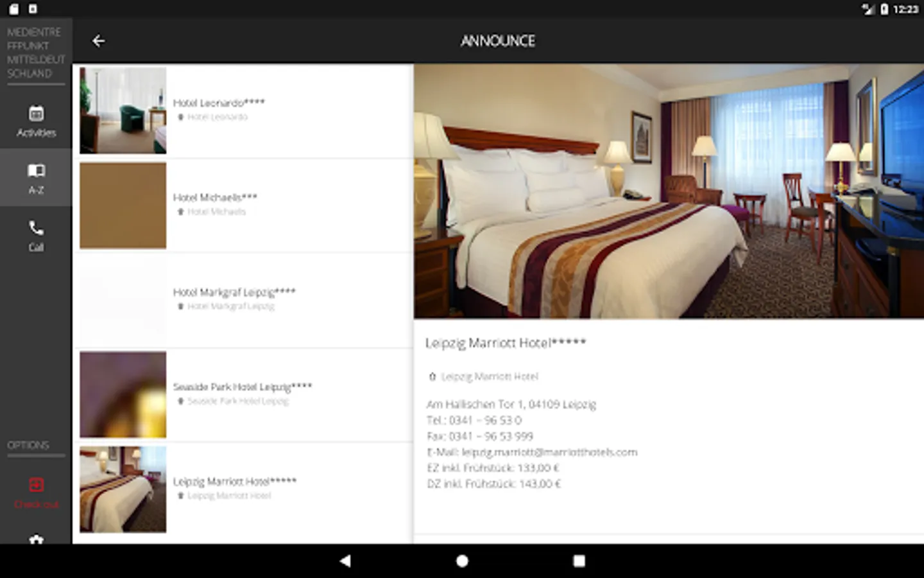Click Leipzig Marriott Hotel location label in details
924x578 pixels.
coord(490,376)
